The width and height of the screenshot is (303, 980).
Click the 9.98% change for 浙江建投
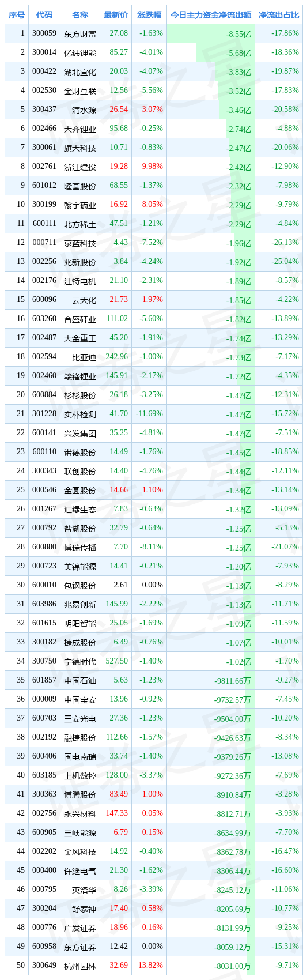[x=152, y=167]
